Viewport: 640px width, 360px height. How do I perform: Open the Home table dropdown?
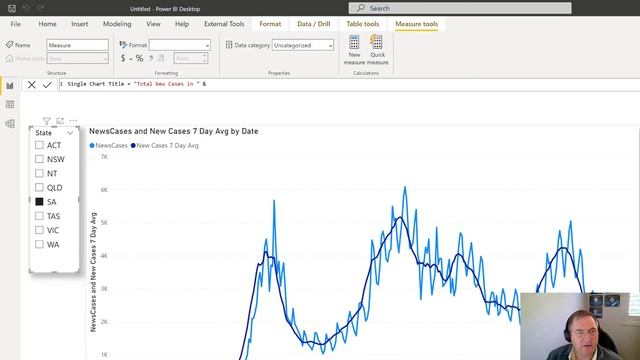tap(78, 58)
